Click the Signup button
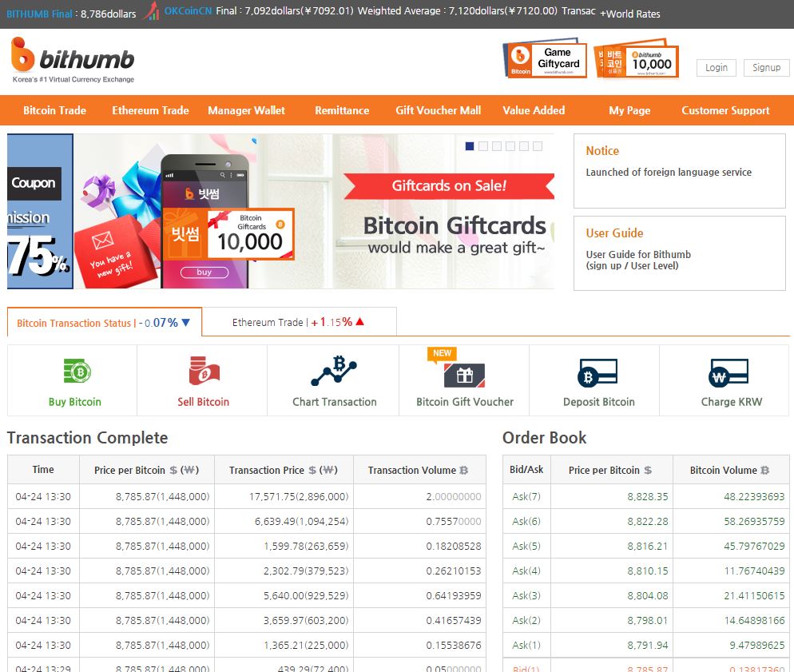The height and width of the screenshot is (672, 794). [766, 68]
